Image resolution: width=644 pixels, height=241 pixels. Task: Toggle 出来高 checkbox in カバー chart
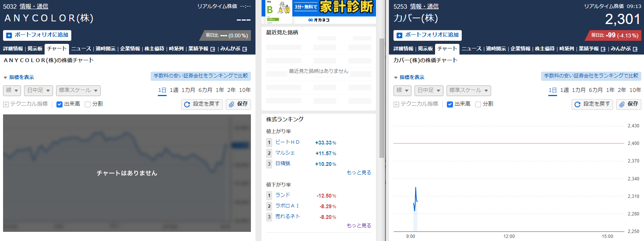(x=450, y=104)
